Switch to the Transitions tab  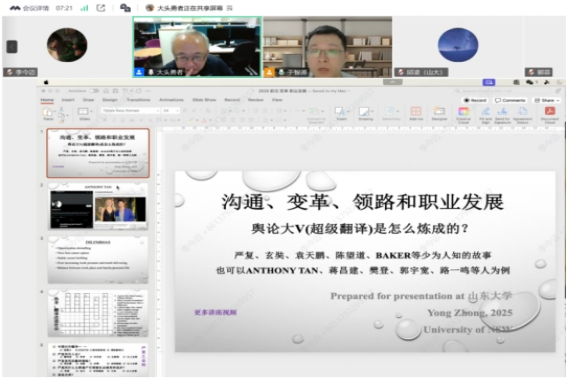coord(138,99)
